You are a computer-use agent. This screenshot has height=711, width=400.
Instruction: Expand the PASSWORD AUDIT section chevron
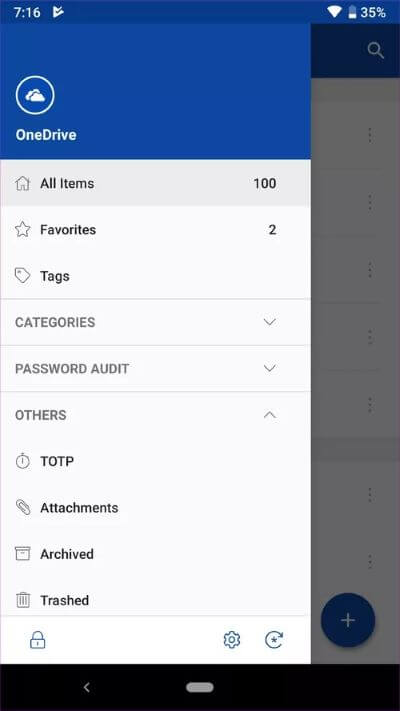click(x=270, y=368)
